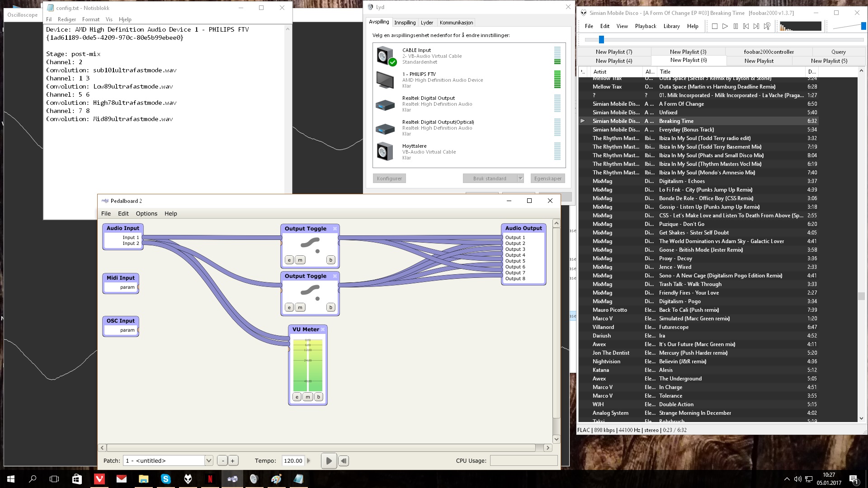Open Pedalboard 2 Options menu
Image resolution: width=868 pixels, height=488 pixels.
pos(146,214)
